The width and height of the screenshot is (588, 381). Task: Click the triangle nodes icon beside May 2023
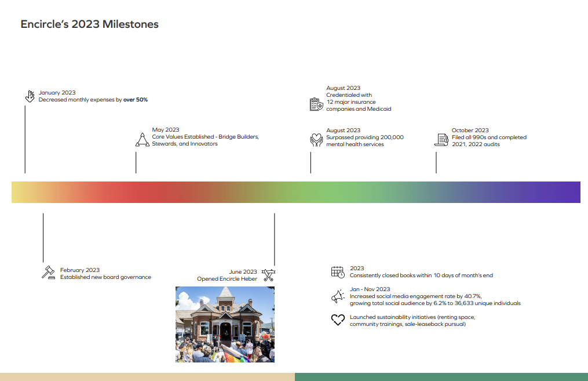click(143, 139)
